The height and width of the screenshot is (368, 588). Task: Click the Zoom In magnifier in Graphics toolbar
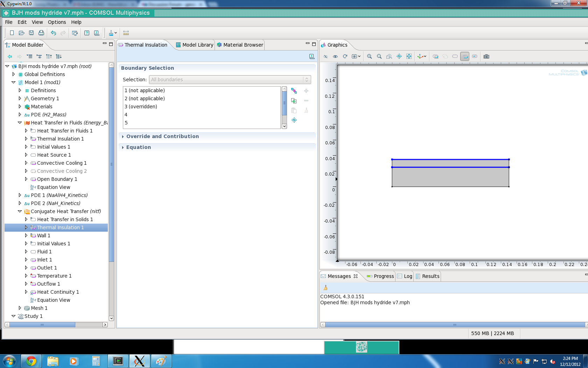click(369, 56)
